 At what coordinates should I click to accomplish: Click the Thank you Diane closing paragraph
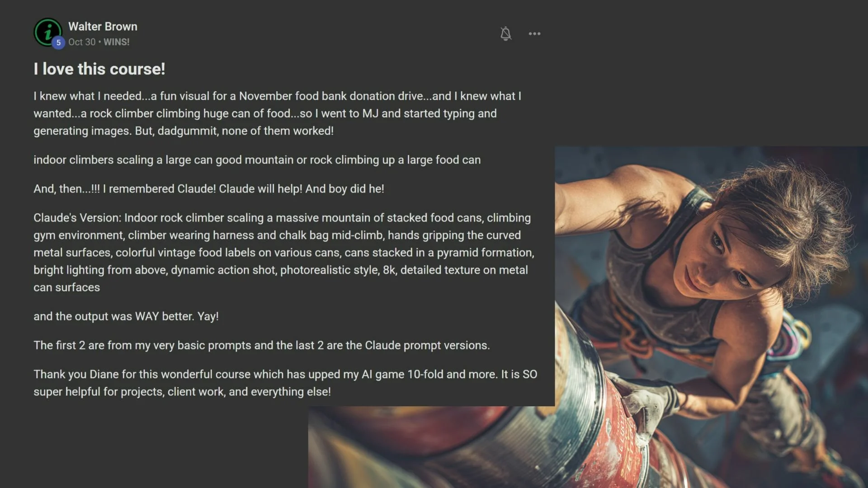285,383
